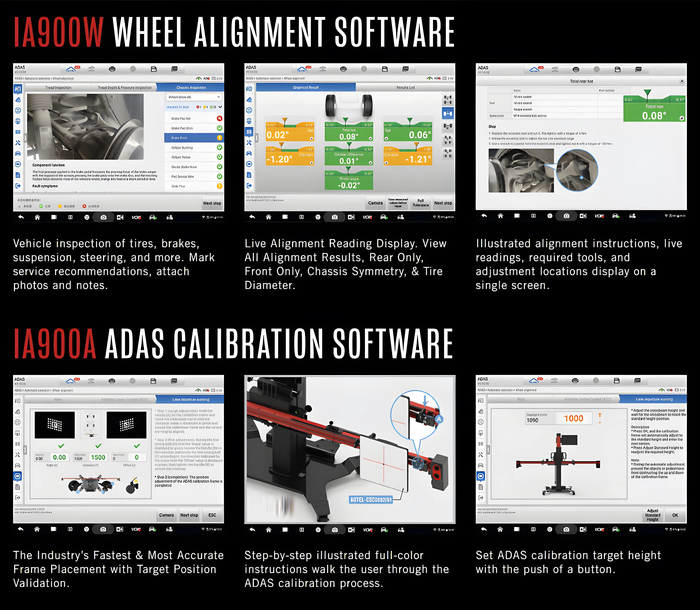700x610 pixels.
Task: Click the suspension photo in vehicle inspection screen
Action: tap(86, 127)
